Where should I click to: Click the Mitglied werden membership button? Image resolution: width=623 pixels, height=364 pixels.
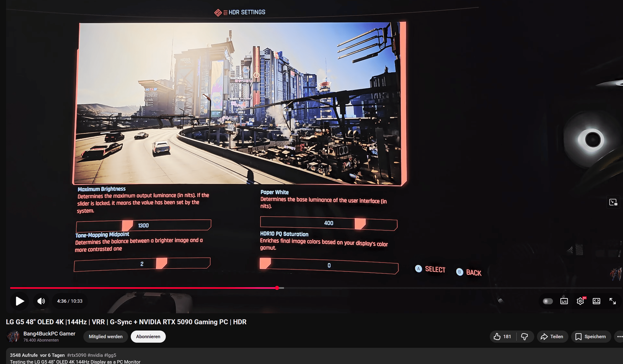click(x=105, y=336)
